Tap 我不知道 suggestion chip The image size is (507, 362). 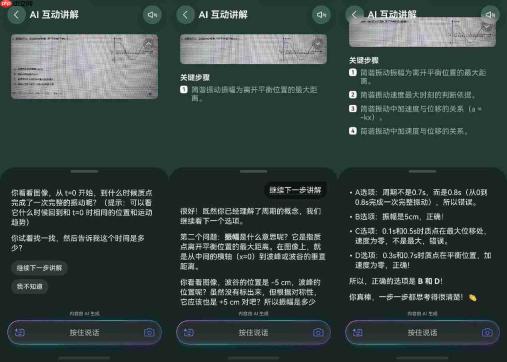coord(30,287)
